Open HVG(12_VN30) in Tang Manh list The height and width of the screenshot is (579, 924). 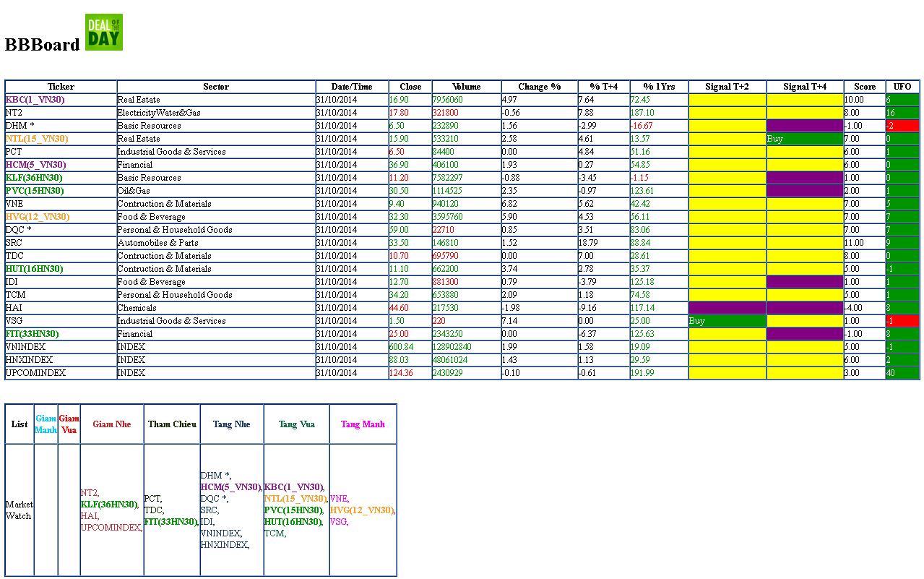(361, 510)
